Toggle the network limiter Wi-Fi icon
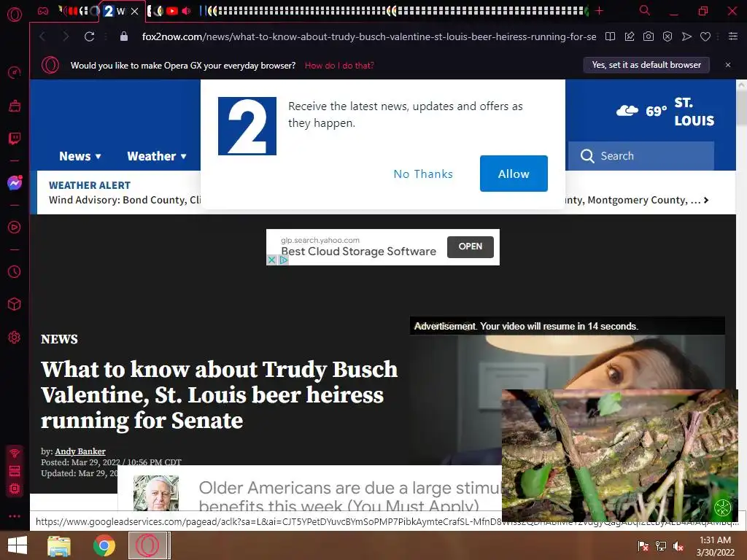The height and width of the screenshot is (560, 747). 15,454
